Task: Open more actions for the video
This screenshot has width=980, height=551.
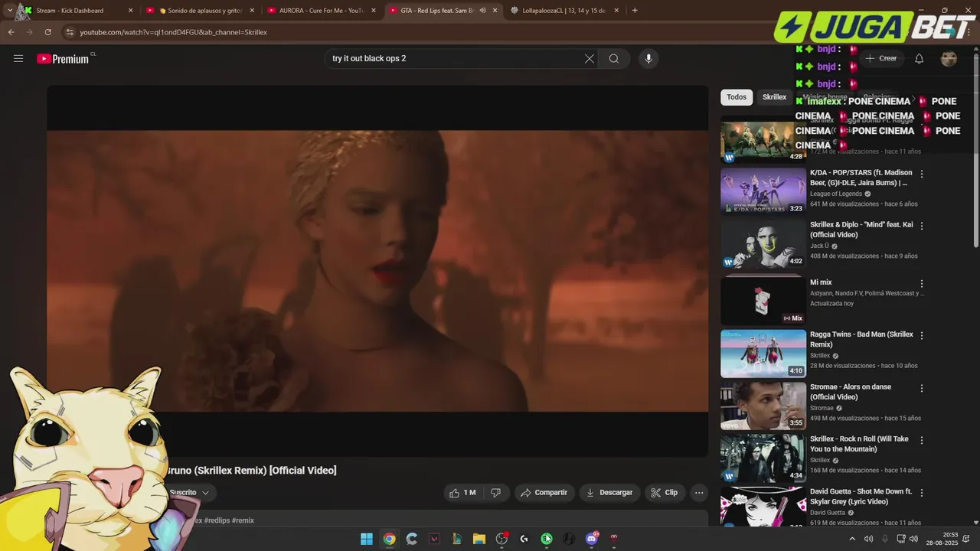Action: [x=699, y=493]
